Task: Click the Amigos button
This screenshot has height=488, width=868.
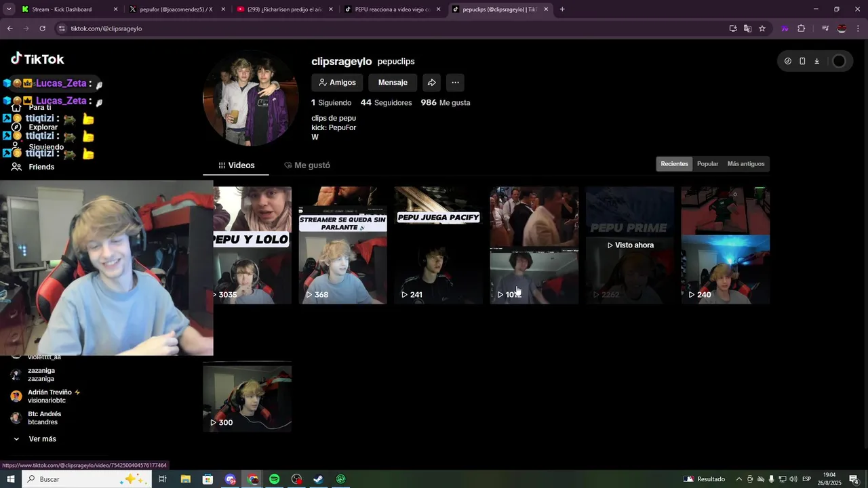Action: click(337, 83)
